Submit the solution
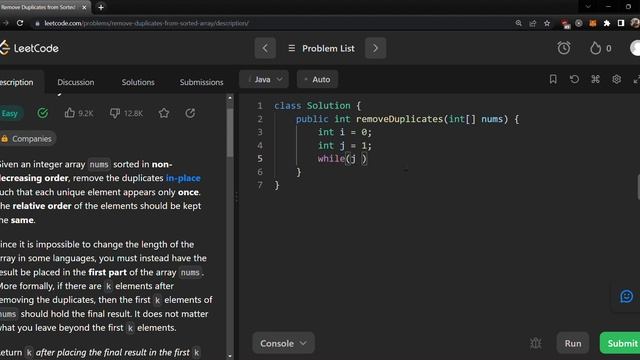640x360 pixels. coord(620,343)
